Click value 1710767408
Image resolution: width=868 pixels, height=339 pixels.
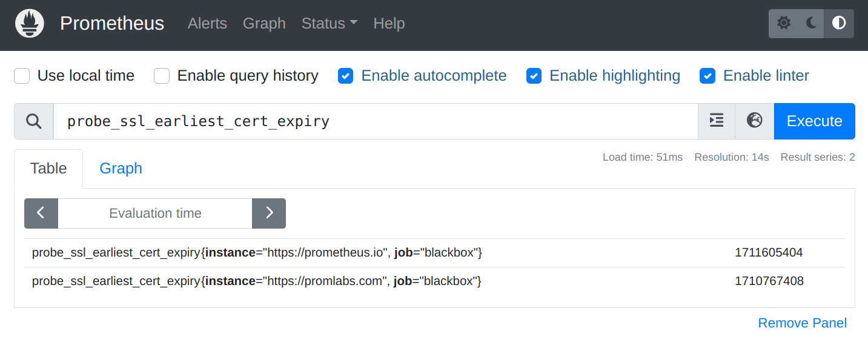(769, 281)
